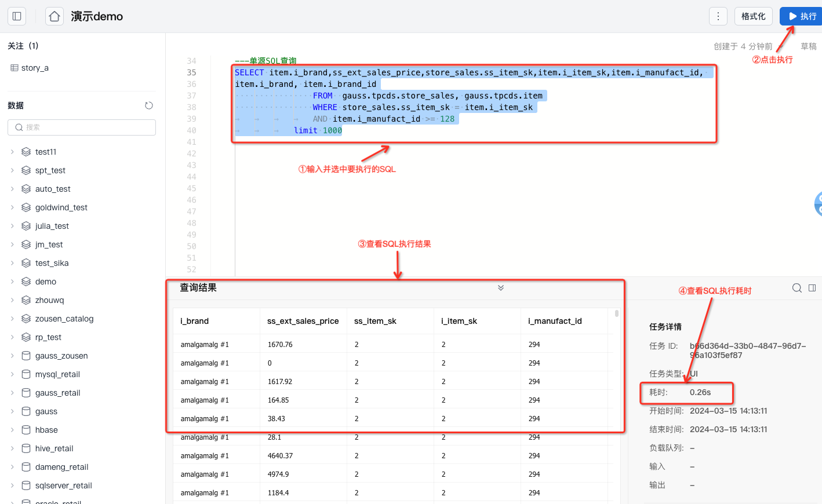Viewport: 822px width, 504px height.
Task: Click the home icon button
Action: pos(54,16)
